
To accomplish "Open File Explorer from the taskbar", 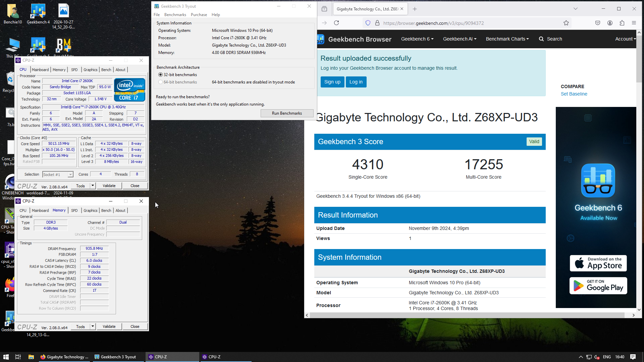I will click(x=31, y=357).
